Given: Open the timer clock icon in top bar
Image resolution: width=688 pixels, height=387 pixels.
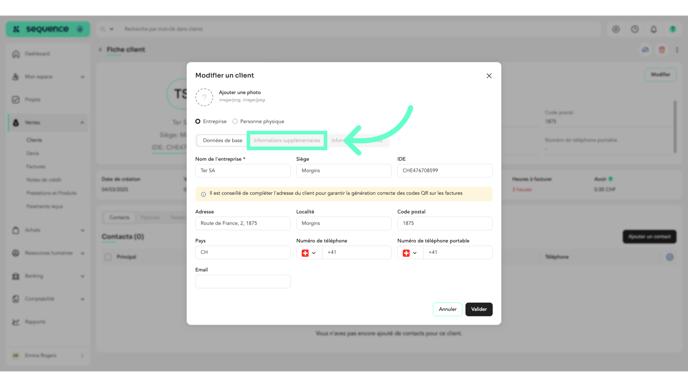Looking at the screenshot, I should point(634,29).
